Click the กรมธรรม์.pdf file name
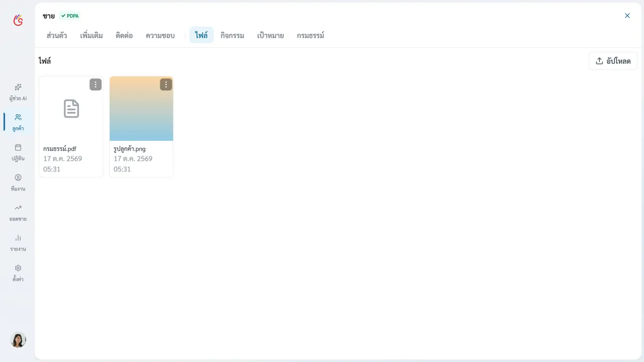The height and width of the screenshot is (362, 644). 60,149
